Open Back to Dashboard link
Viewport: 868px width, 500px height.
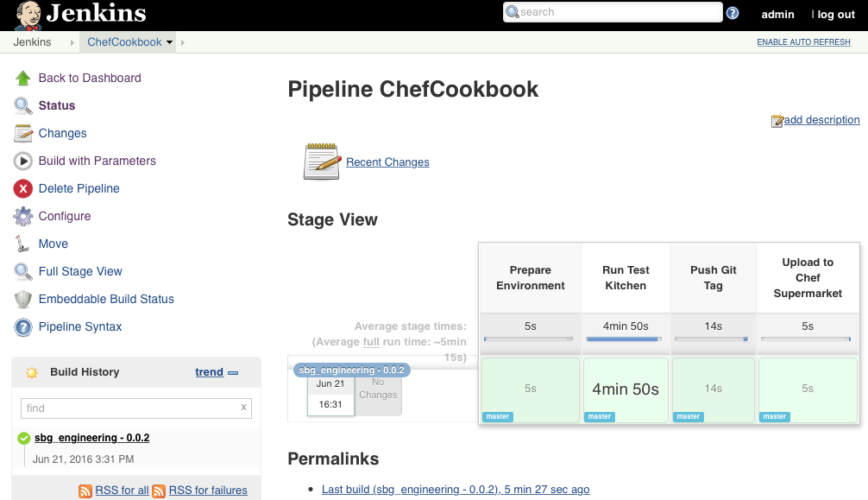point(90,79)
